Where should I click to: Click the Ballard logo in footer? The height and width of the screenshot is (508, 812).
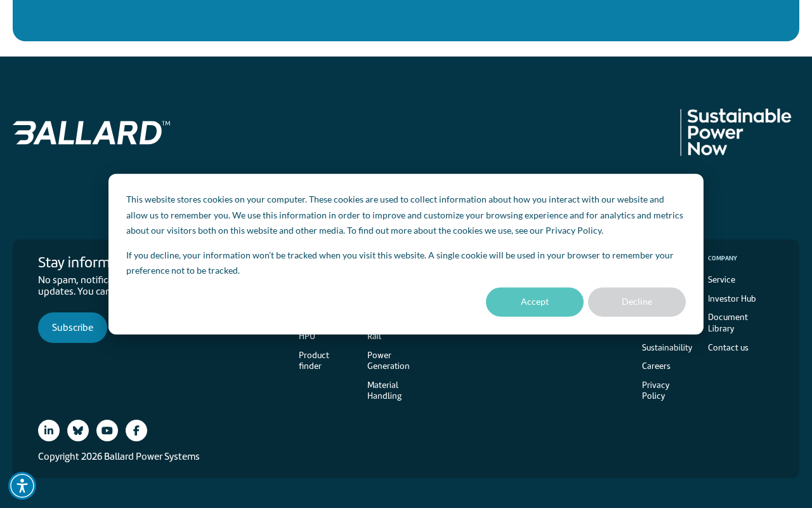(91, 133)
